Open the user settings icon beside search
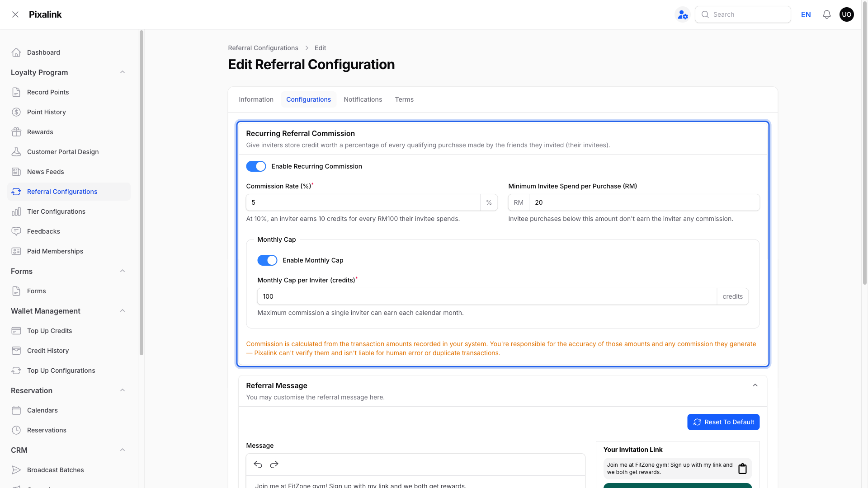 pyautogui.click(x=683, y=14)
